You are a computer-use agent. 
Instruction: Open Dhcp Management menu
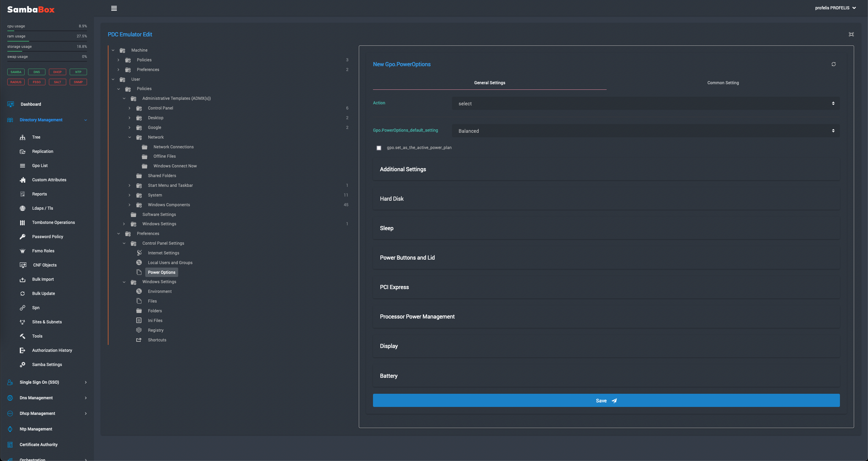pyautogui.click(x=47, y=414)
